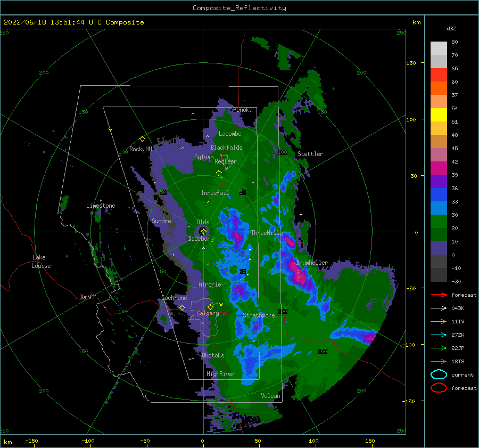Image resolution: width=479 pixels, height=448 pixels.
Task: Click the Calgary city label
Action: pyautogui.click(x=208, y=313)
